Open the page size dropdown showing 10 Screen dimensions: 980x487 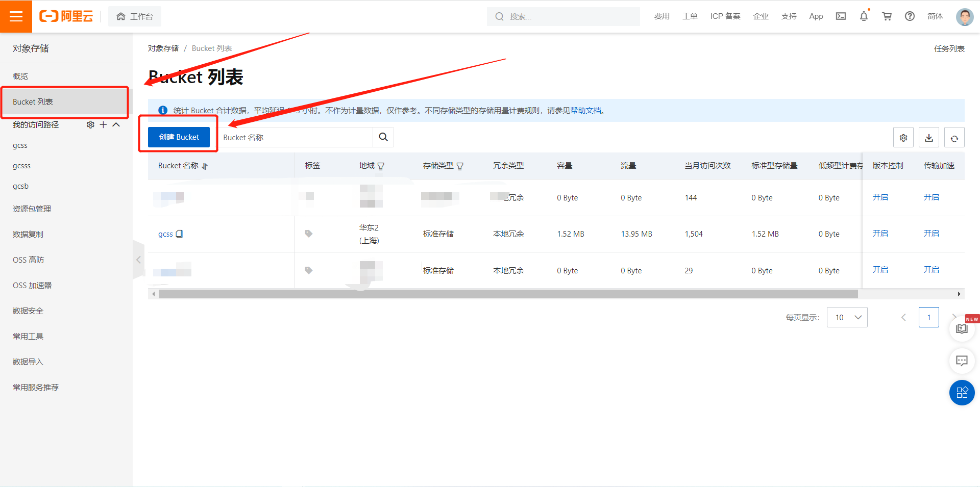click(847, 317)
